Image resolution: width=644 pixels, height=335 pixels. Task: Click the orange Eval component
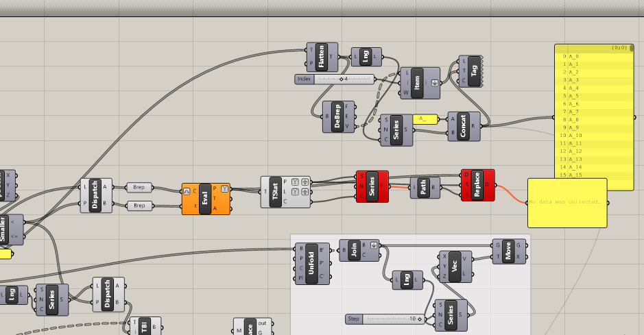pyautogui.click(x=206, y=199)
